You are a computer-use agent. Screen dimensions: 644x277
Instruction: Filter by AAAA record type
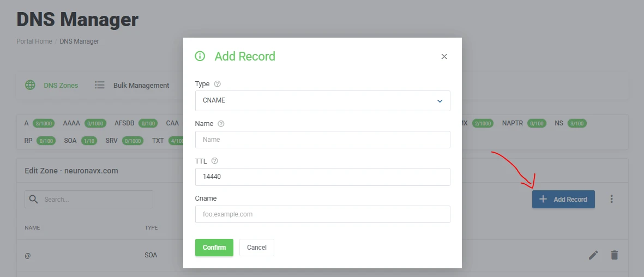[x=71, y=123]
